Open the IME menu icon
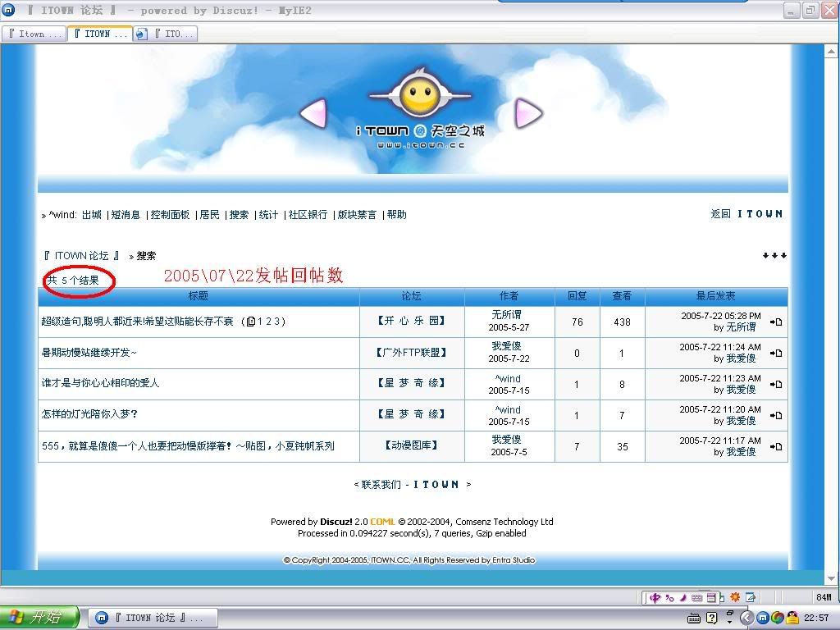 (711, 597)
